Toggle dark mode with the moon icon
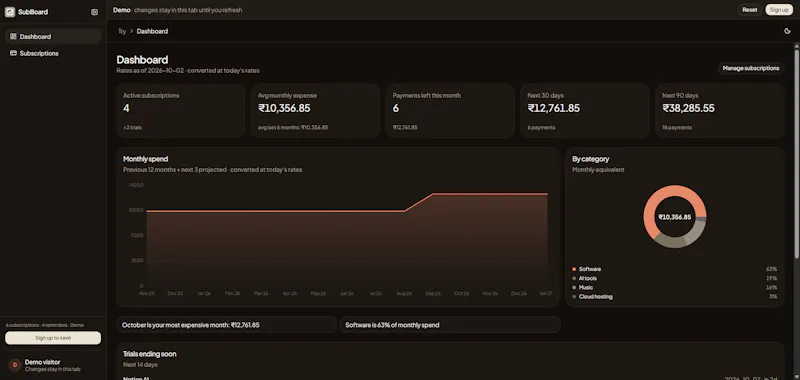 point(787,31)
